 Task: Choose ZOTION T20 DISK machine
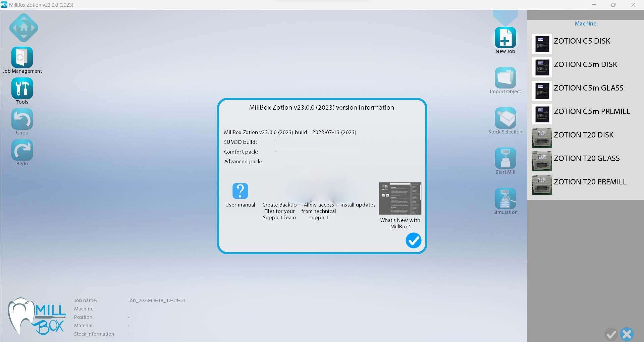coord(583,135)
